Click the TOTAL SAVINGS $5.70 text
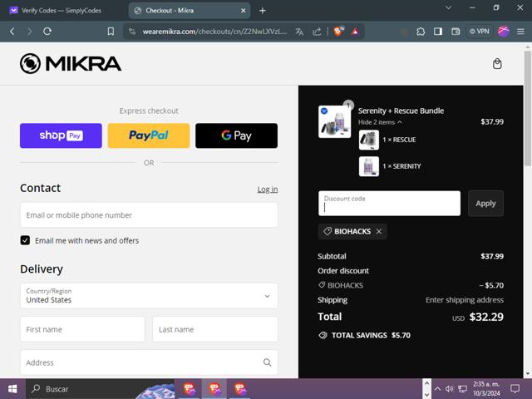 coord(371,336)
